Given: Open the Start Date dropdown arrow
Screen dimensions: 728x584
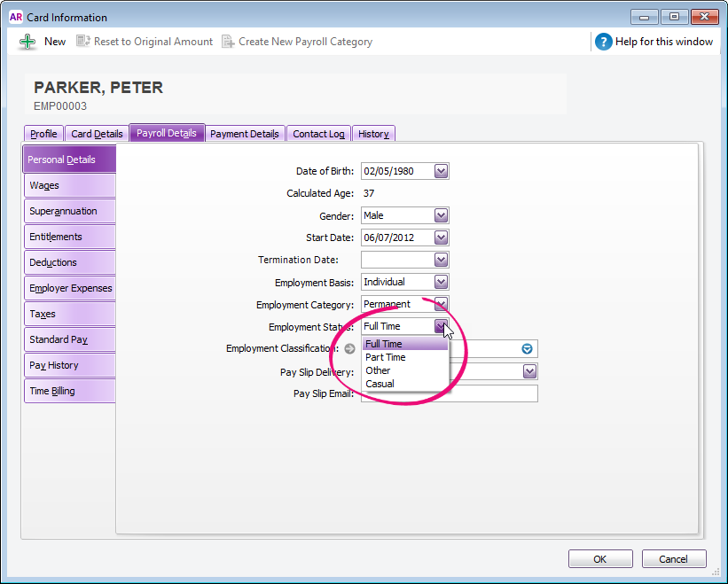Looking at the screenshot, I should point(441,237).
